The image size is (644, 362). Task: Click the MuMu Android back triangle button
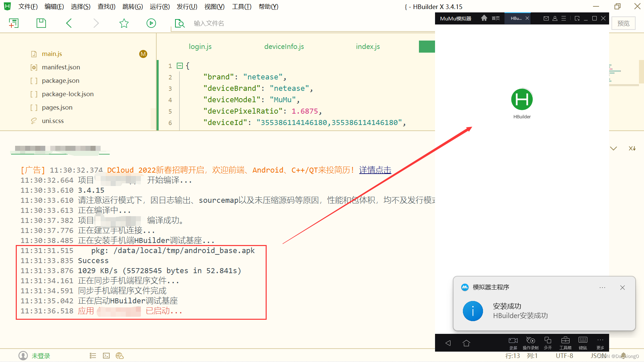(x=448, y=343)
